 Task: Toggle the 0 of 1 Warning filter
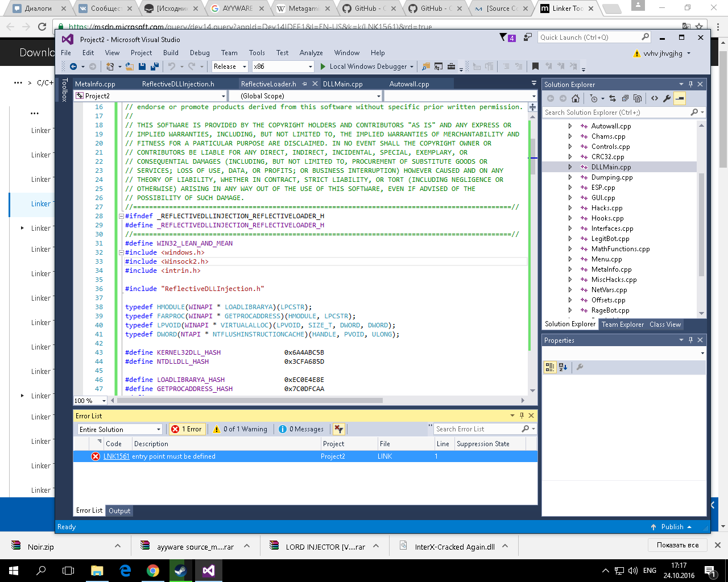(240, 429)
